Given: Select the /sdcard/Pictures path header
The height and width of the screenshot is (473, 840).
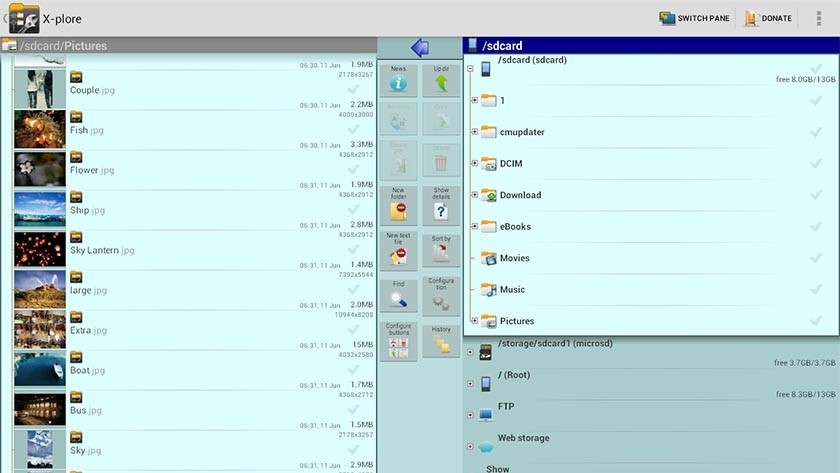Looking at the screenshot, I should click(189, 46).
